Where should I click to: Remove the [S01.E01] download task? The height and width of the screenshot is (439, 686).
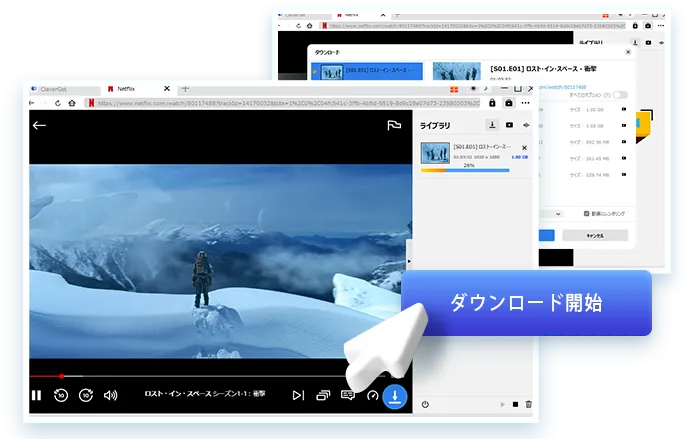click(x=524, y=148)
